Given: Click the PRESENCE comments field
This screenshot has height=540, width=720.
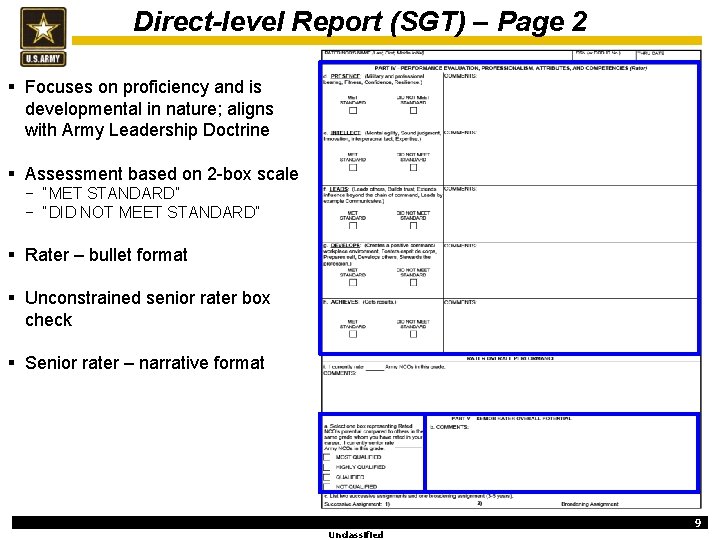Looking at the screenshot, I should point(570,101).
